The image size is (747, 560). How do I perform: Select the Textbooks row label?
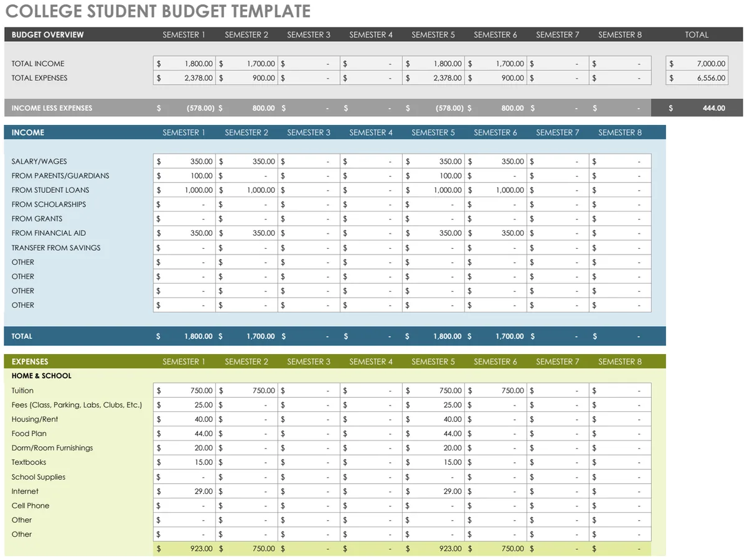point(29,462)
